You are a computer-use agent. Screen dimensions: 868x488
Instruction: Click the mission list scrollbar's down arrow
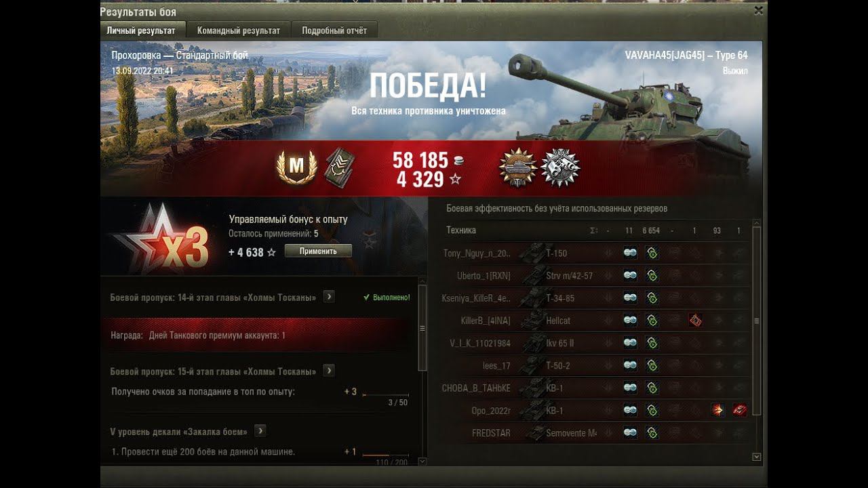coord(422,462)
